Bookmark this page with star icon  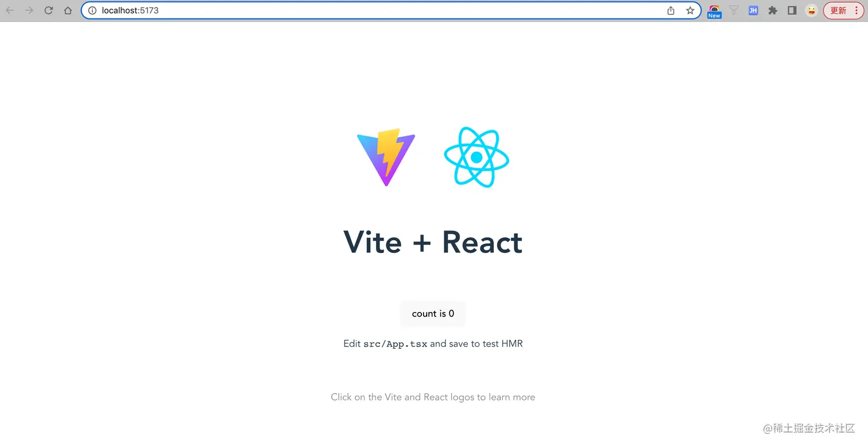(x=690, y=10)
